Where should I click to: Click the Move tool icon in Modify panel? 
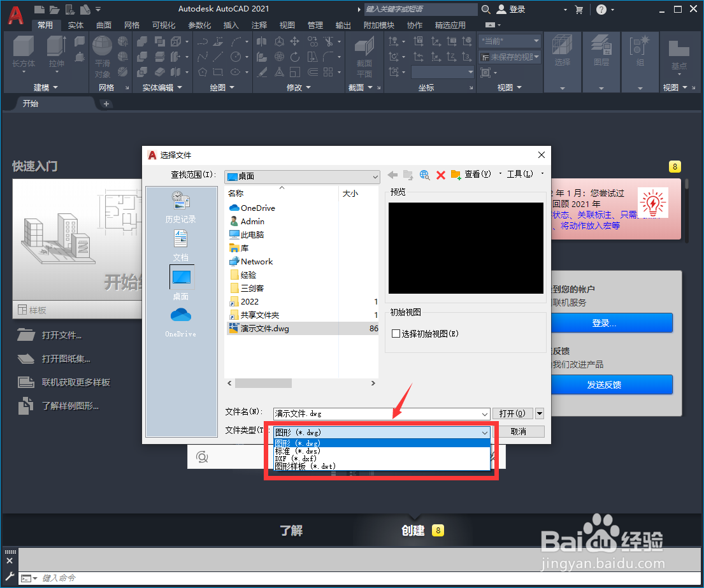point(294,41)
